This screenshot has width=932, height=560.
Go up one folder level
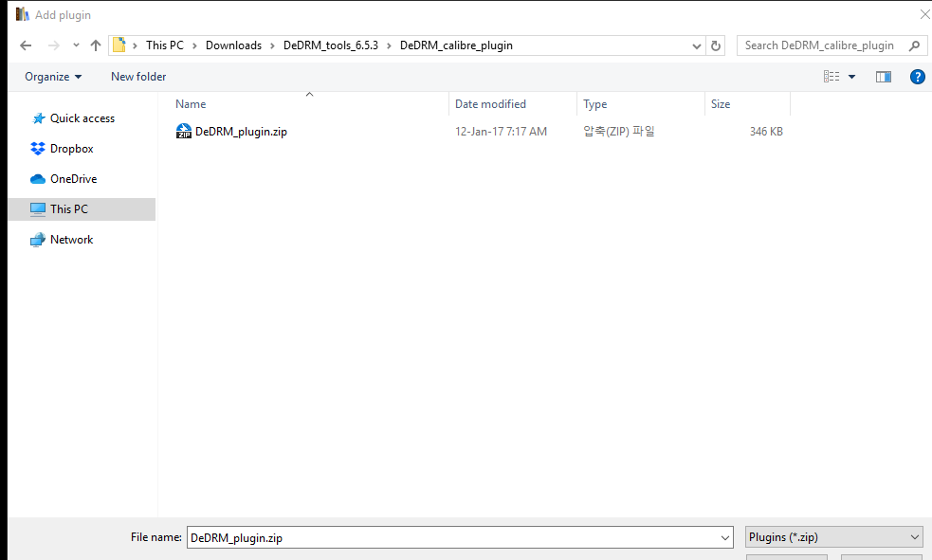(x=95, y=45)
